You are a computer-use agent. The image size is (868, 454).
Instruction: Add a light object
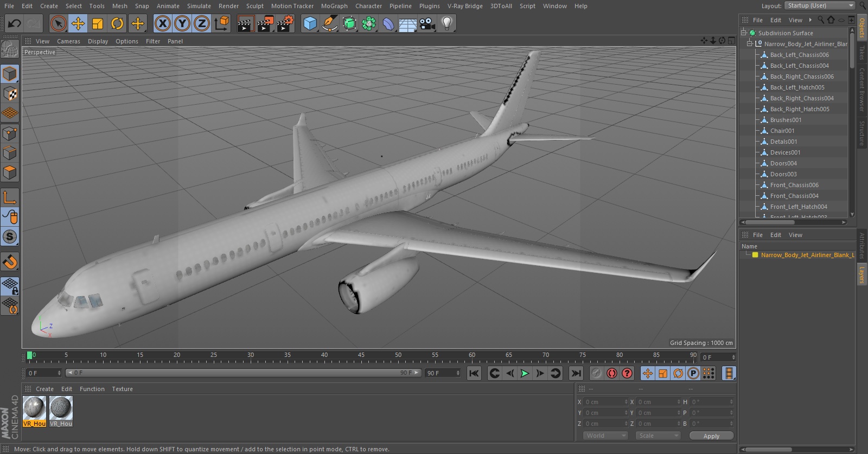(446, 23)
